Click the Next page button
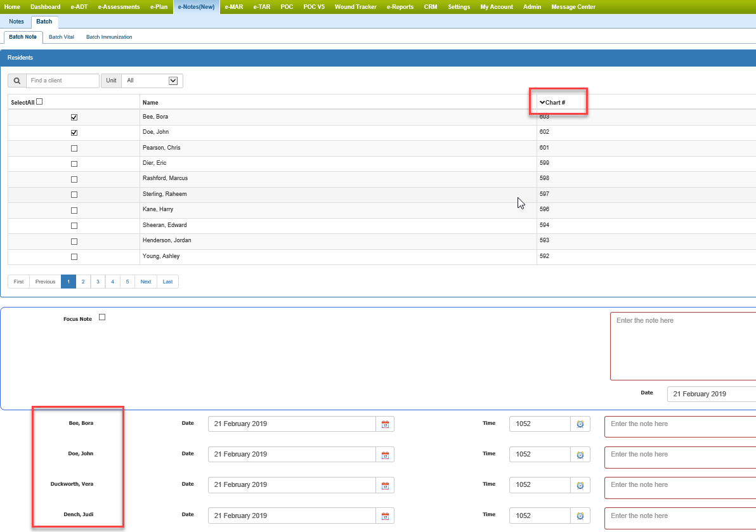This screenshot has height=532, width=756. (x=146, y=282)
